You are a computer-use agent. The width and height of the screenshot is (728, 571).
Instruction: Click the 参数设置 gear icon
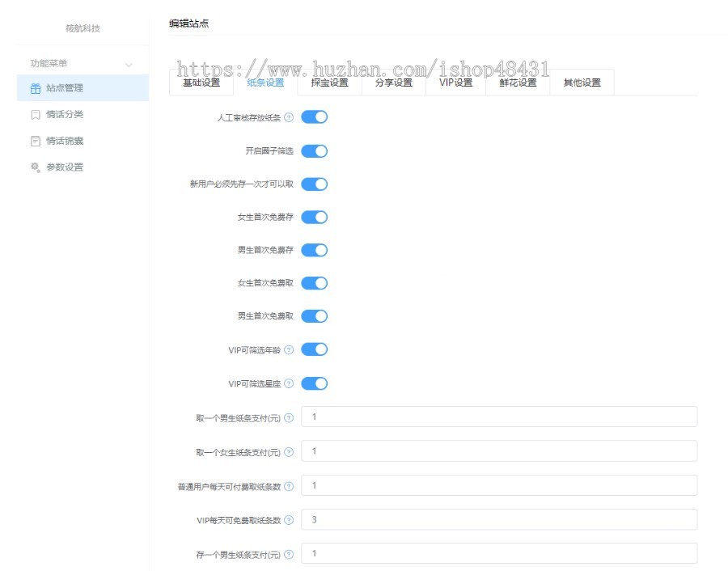[36, 167]
